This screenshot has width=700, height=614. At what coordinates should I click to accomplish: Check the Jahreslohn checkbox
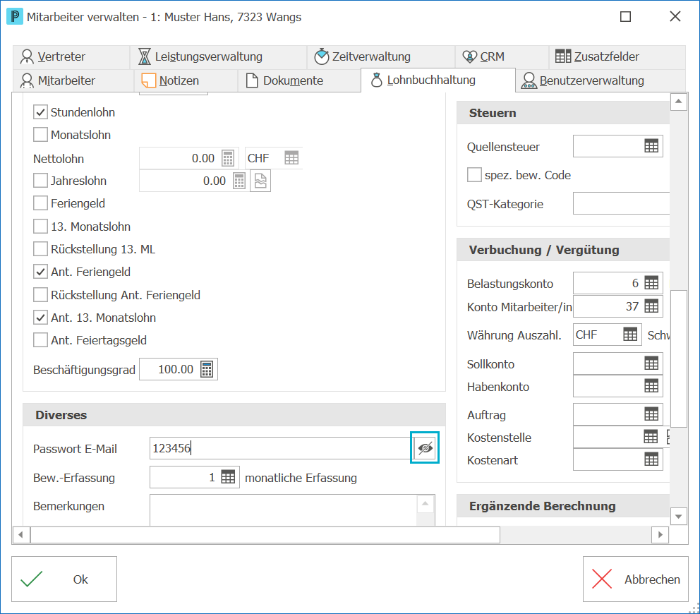tap(41, 181)
